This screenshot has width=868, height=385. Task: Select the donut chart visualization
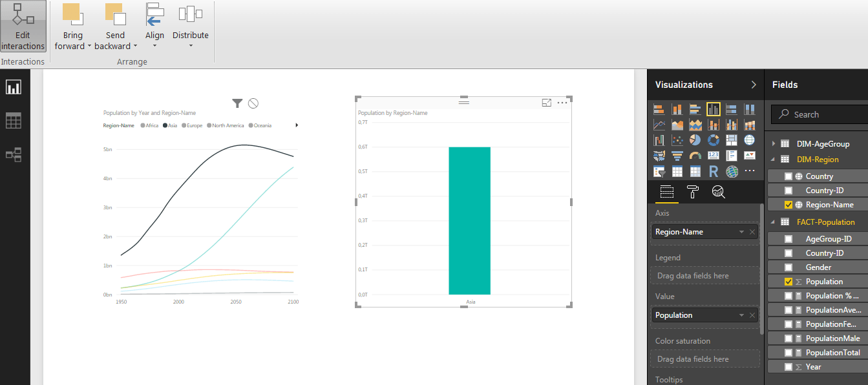click(x=714, y=140)
